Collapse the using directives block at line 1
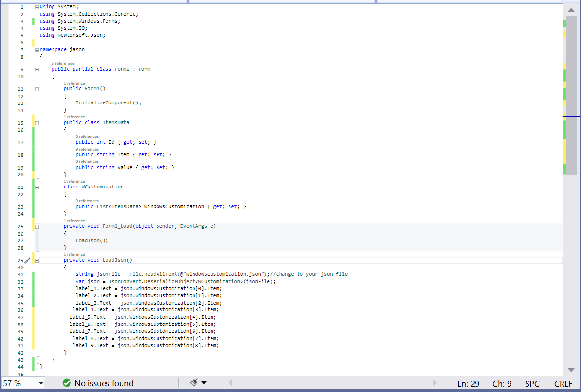This screenshot has width=581, height=392. (x=36, y=6)
